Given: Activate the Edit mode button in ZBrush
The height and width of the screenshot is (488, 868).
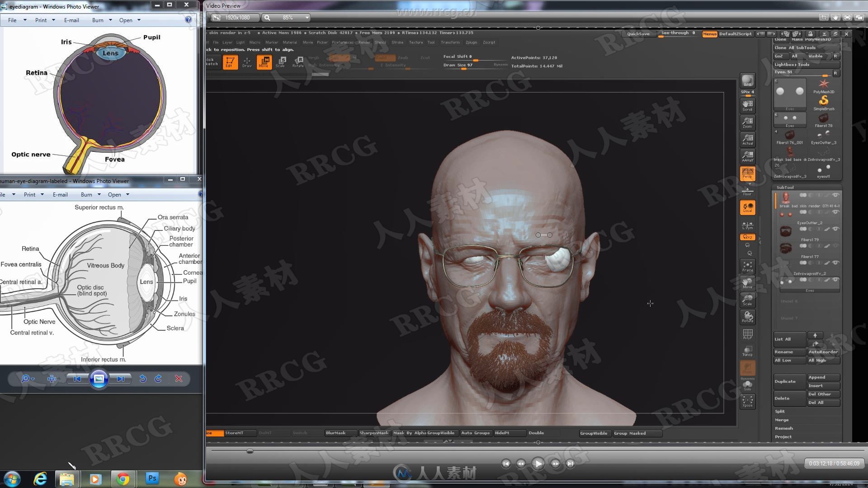Looking at the screenshot, I should (x=230, y=62).
